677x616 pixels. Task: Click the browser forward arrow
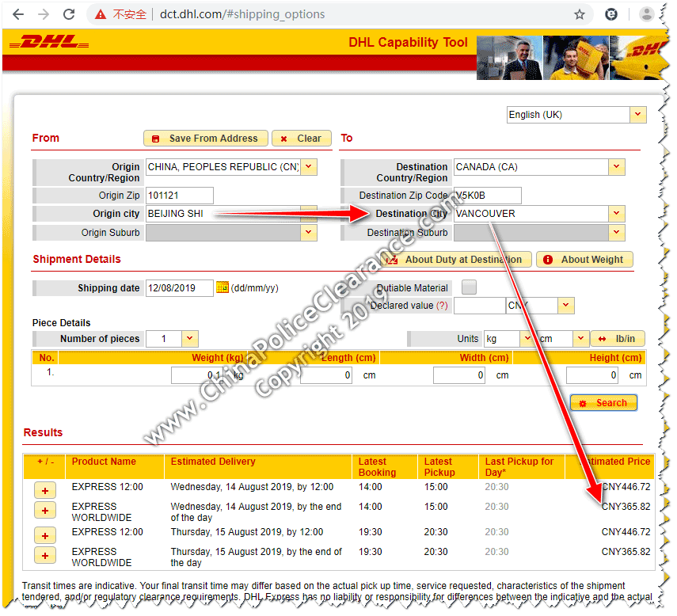(44, 14)
